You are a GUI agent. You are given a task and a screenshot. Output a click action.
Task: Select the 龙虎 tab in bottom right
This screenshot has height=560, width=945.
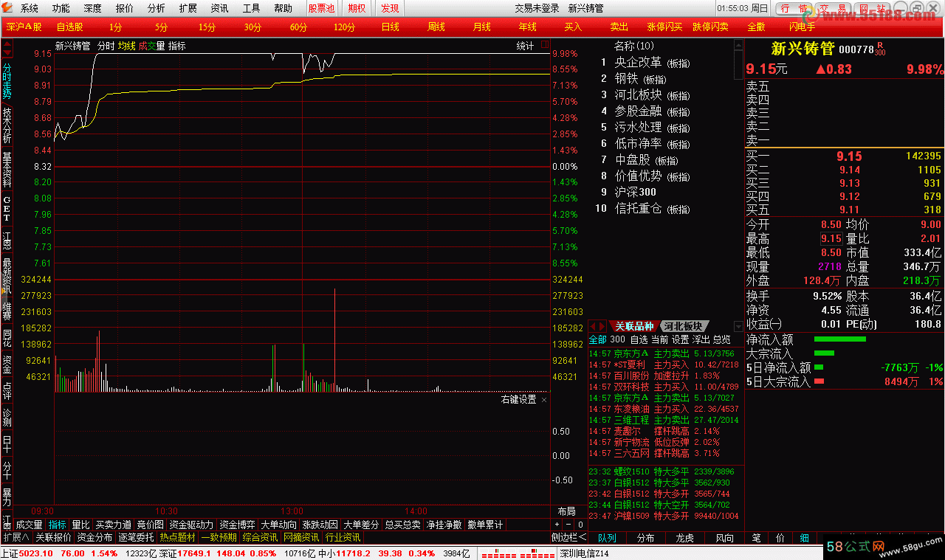click(x=685, y=538)
